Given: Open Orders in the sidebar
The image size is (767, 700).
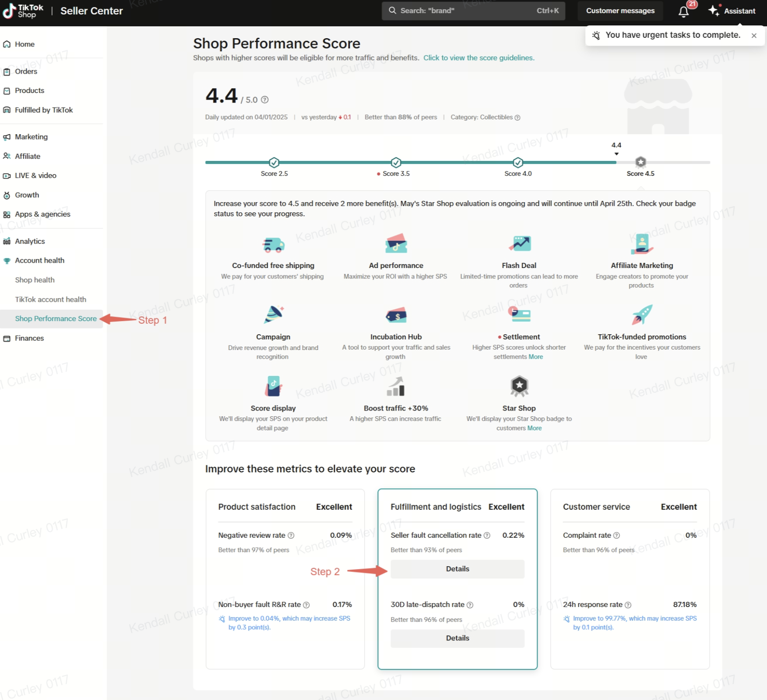Looking at the screenshot, I should 26,71.
